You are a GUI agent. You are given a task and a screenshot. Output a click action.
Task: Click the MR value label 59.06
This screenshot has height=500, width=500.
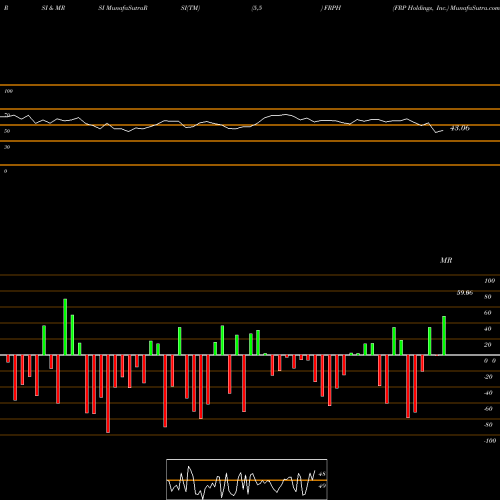pyautogui.click(x=465, y=293)
